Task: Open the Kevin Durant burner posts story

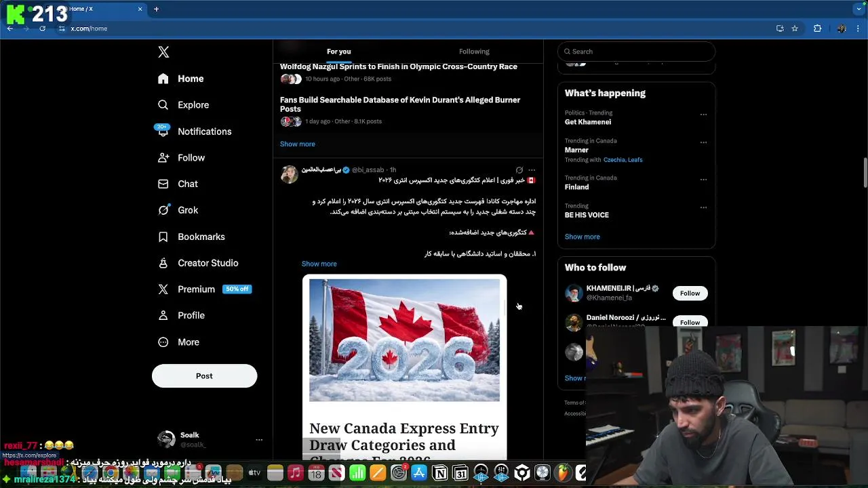Action: [400, 104]
